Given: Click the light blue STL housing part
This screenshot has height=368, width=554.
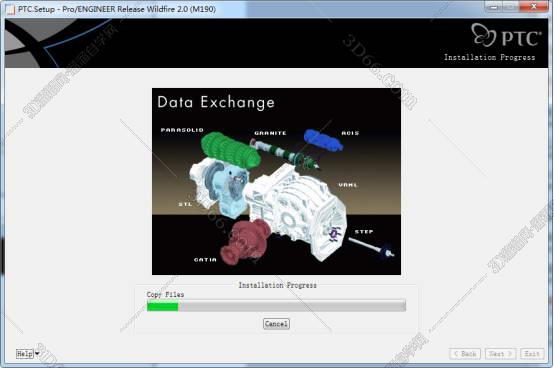Looking at the screenshot, I should 231,191.
